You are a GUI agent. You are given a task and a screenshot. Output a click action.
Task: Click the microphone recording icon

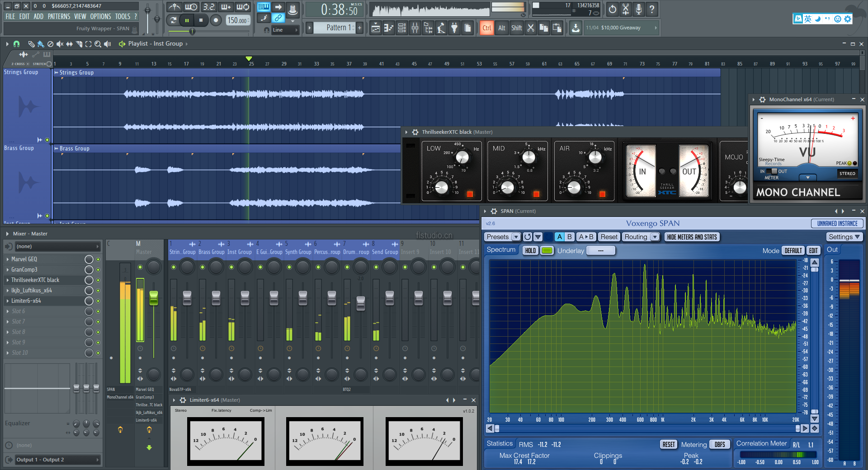click(x=638, y=9)
